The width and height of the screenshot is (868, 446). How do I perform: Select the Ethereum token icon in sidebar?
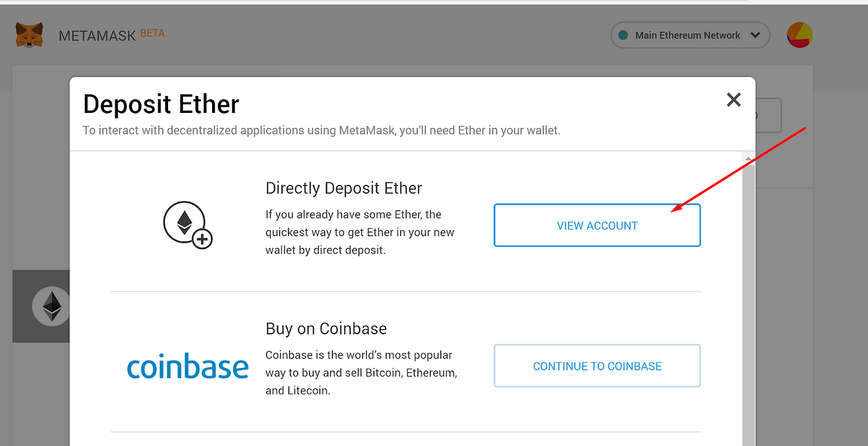(x=52, y=306)
